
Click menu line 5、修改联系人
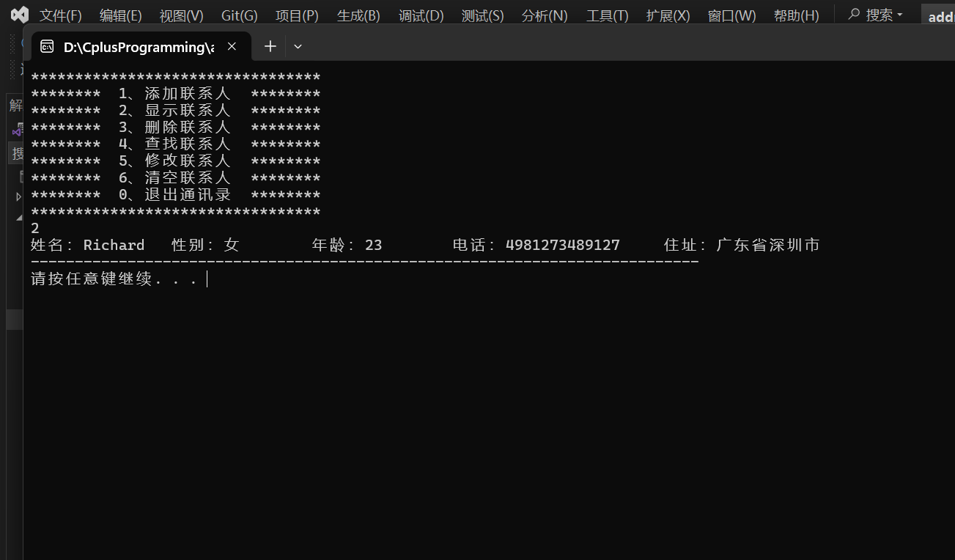pos(174,161)
